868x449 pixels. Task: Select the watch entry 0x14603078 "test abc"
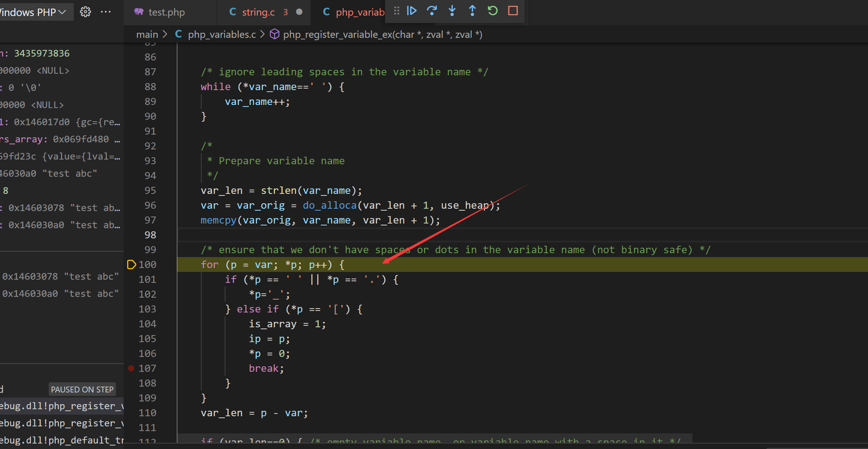pos(62,277)
